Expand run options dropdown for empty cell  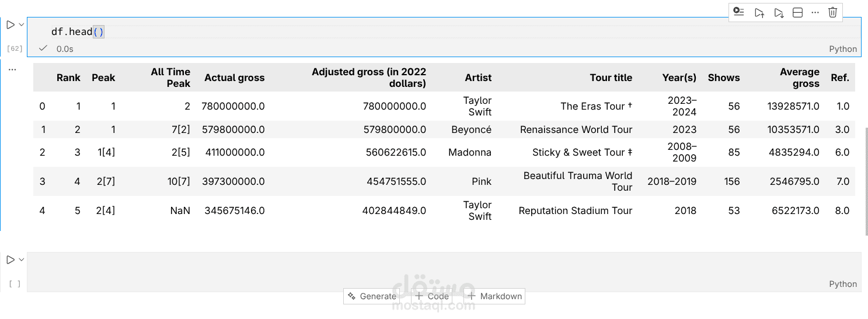pos(22,260)
